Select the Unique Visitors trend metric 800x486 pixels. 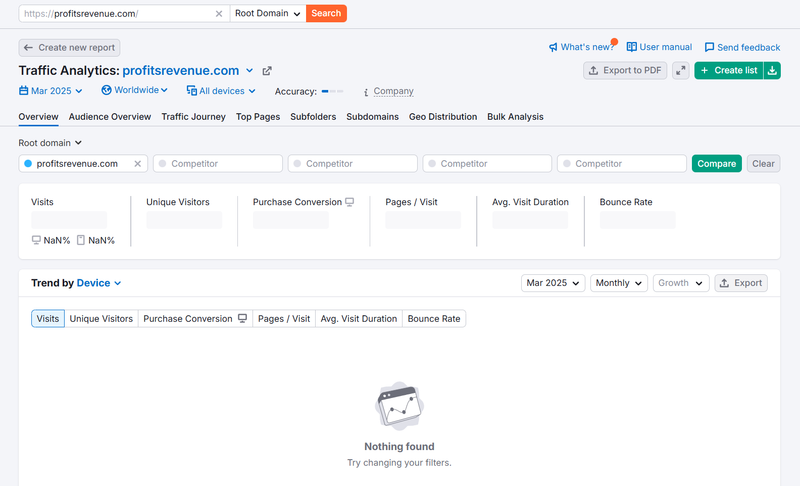101,319
